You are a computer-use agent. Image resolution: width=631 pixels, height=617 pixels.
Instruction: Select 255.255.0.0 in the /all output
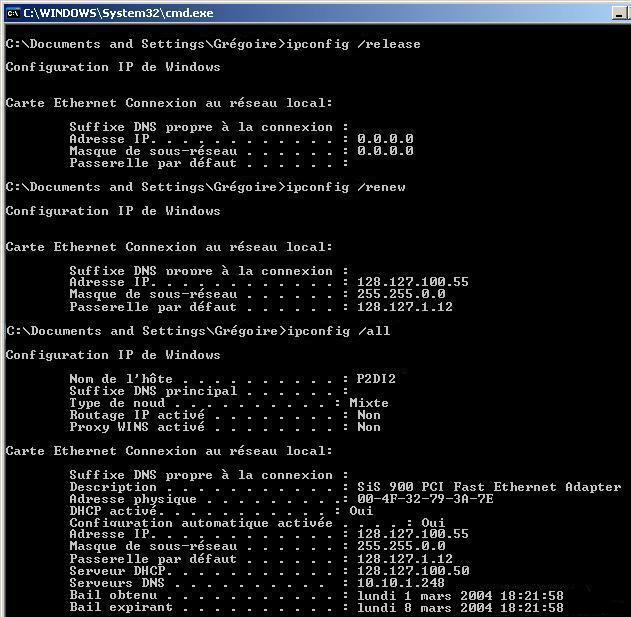(x=401, y=546)
